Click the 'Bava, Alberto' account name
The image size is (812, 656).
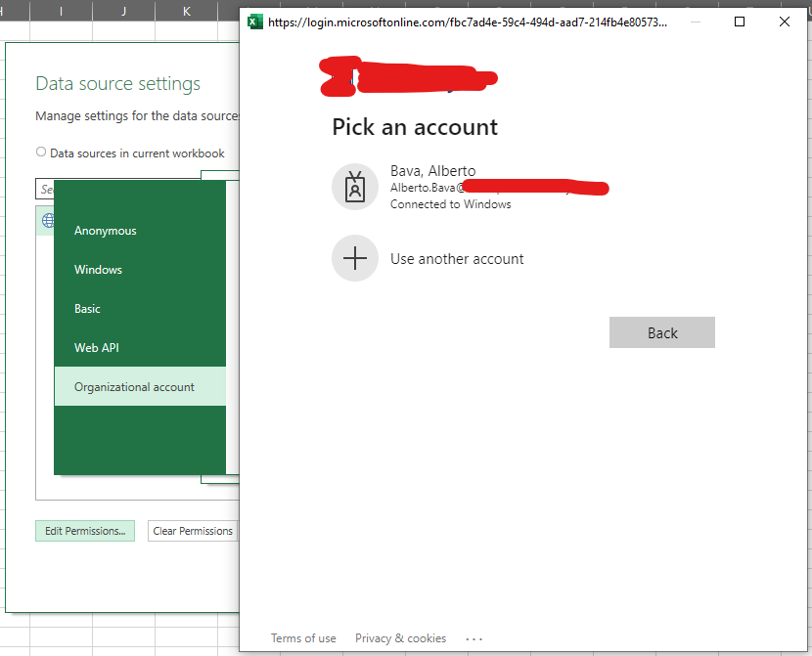pos(433,171)
